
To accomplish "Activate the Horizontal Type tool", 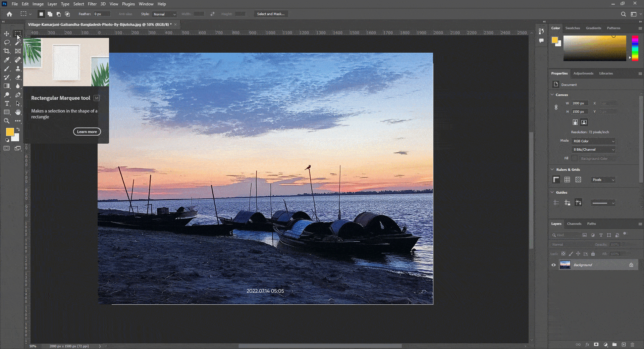I will tap(7, 103).
